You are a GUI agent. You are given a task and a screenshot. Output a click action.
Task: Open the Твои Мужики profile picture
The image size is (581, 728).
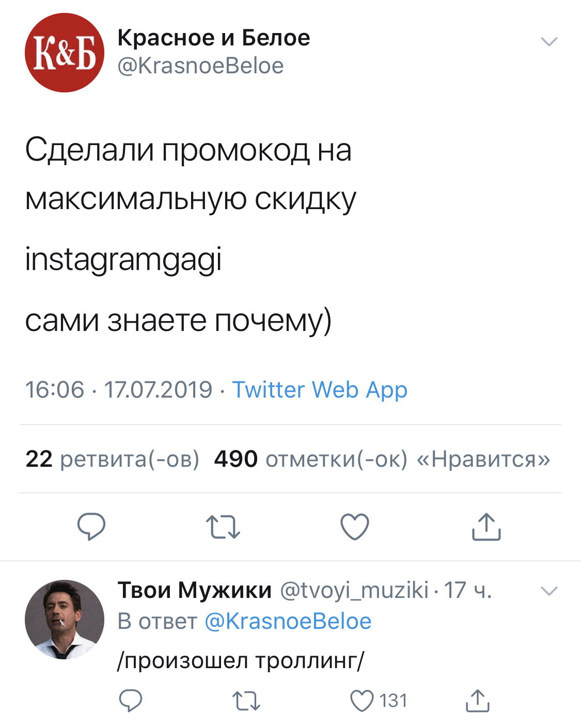pyautogui.click(x=65, y=619)
